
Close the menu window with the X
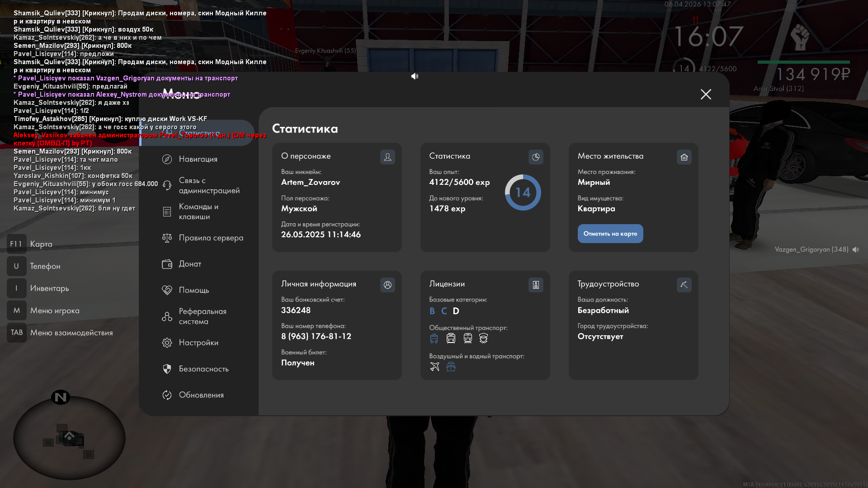(706, 94)
